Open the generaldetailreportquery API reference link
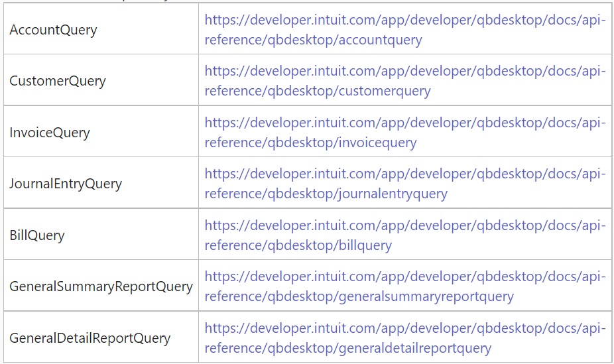The image size is (614, 364). point(405,337)
